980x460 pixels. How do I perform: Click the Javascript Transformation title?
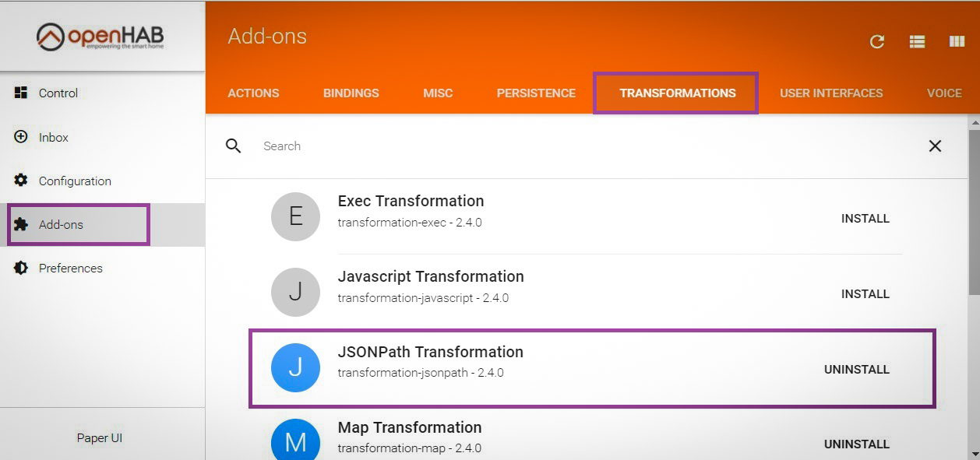tap(431, 276)
